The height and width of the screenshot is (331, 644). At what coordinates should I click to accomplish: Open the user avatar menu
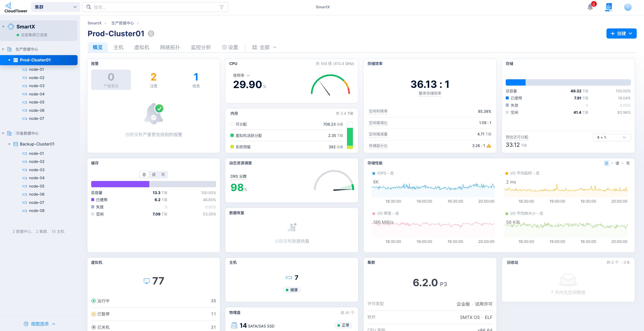coord(628,7)
